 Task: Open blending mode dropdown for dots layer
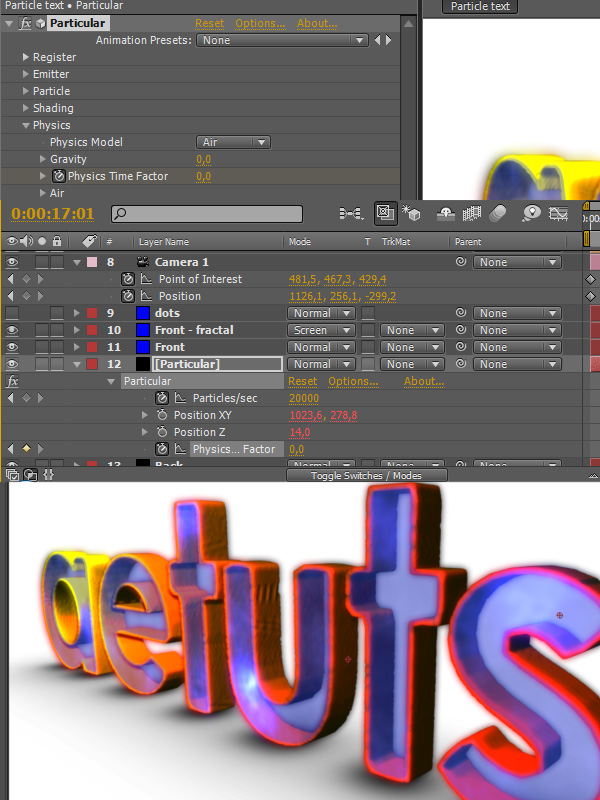pos(321,313)
